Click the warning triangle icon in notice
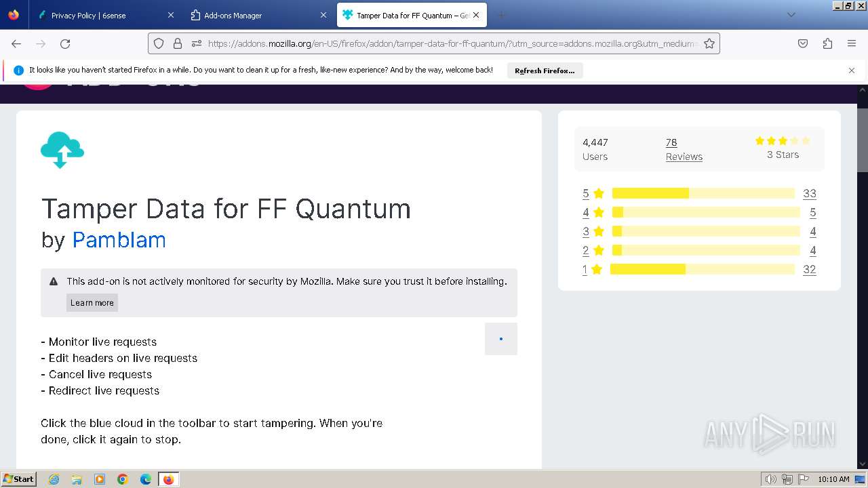Viewport: 868px width, 488px height. click(54, 281)
